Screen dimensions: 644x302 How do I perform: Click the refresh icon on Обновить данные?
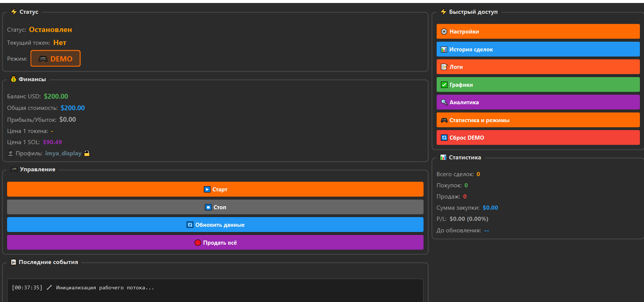click(x=190, y=225)
